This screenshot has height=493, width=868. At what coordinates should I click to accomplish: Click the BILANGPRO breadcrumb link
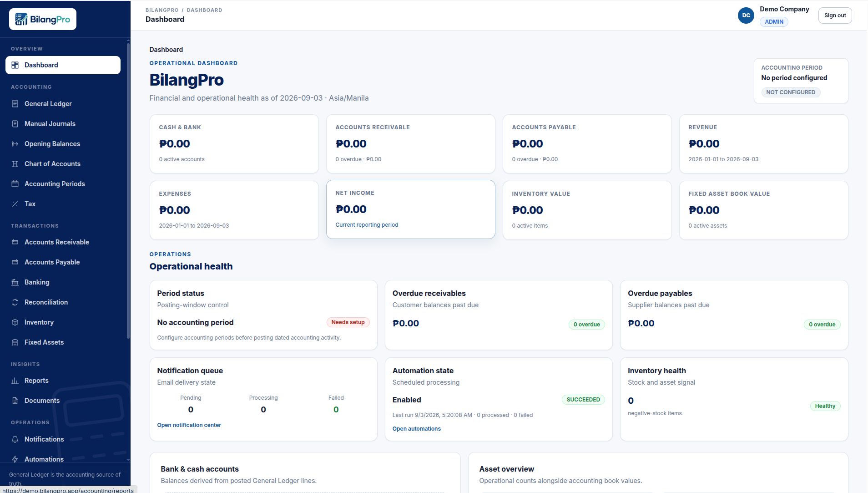tap(162, 10)
